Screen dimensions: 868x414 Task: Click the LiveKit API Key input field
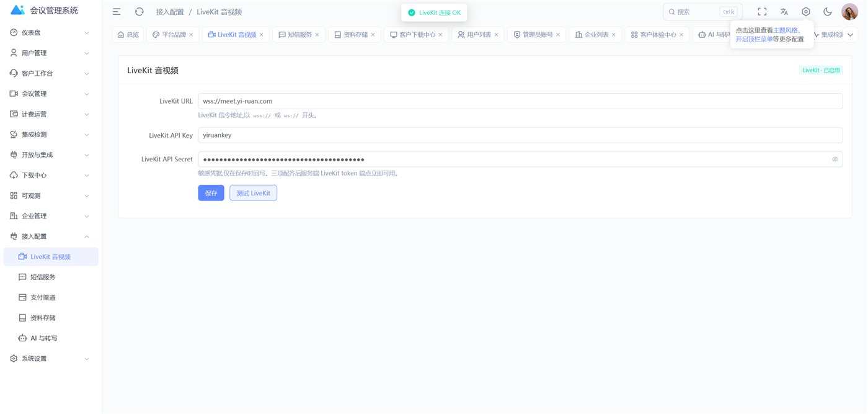520,135
